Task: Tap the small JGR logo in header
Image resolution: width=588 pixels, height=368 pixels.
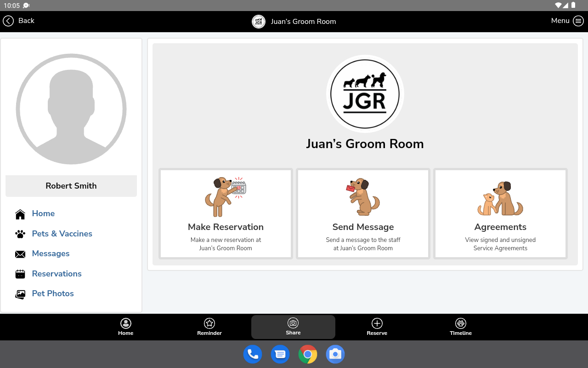Action: pos(259,21)
